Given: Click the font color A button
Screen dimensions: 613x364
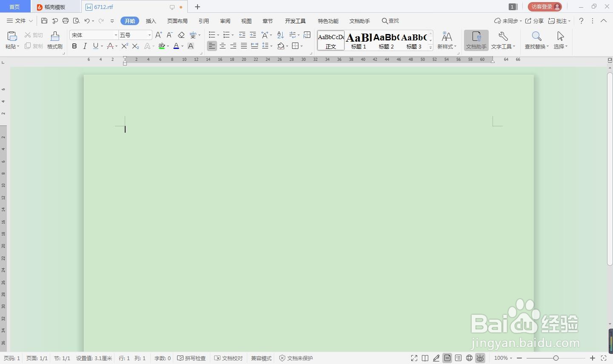Looking at the screenshot, I should click(x=176, y=46).
